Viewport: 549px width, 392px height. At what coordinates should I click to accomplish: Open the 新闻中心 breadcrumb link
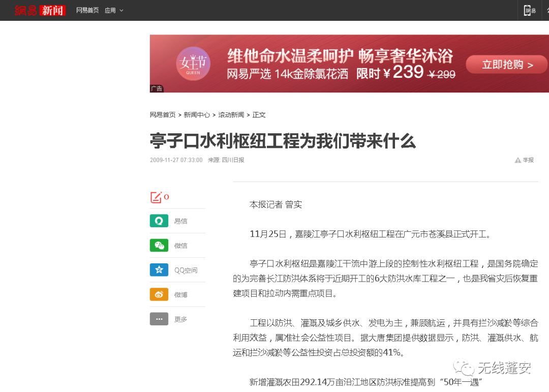pos(197,115)
